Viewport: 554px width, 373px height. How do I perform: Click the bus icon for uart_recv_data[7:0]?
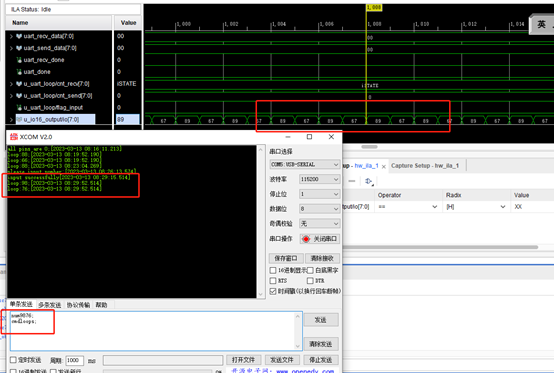tap(19, 36)
